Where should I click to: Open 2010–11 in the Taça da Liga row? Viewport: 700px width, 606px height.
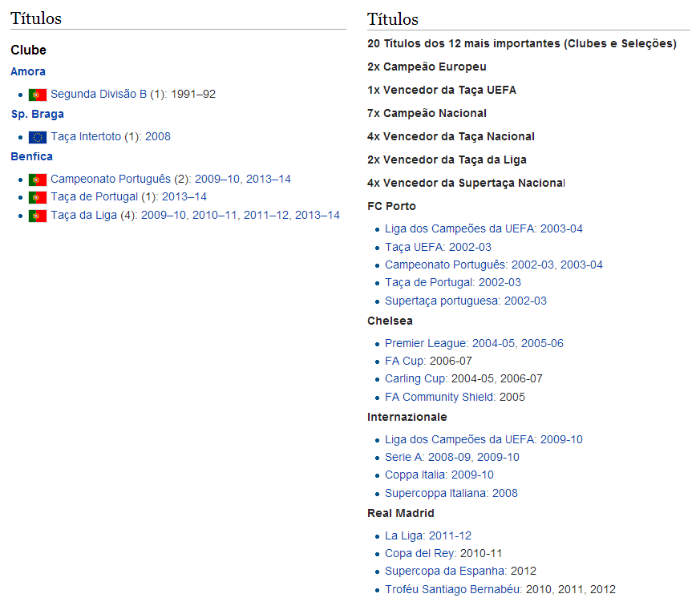[x=215, y=215]
